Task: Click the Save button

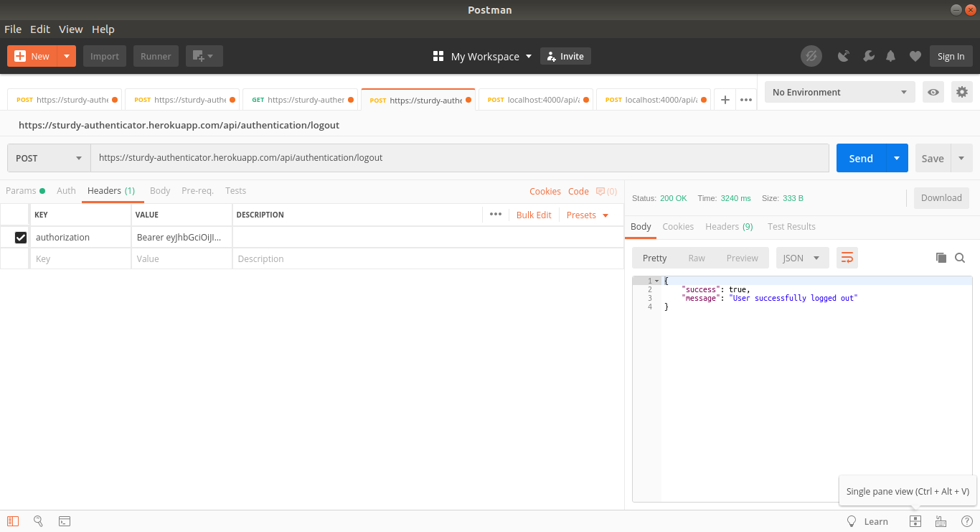Action: [933, 158]
